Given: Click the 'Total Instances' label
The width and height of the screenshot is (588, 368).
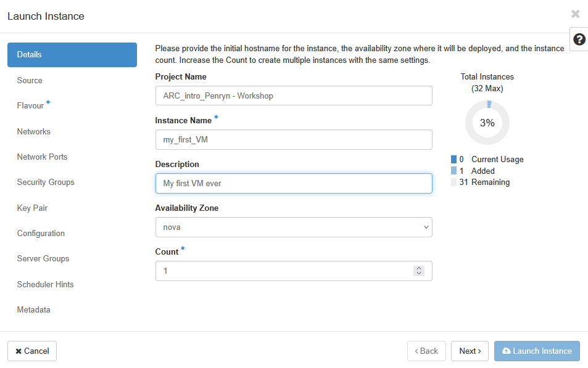Looking at the screenshot, I should pyautogui.click(x=487, y=76).
